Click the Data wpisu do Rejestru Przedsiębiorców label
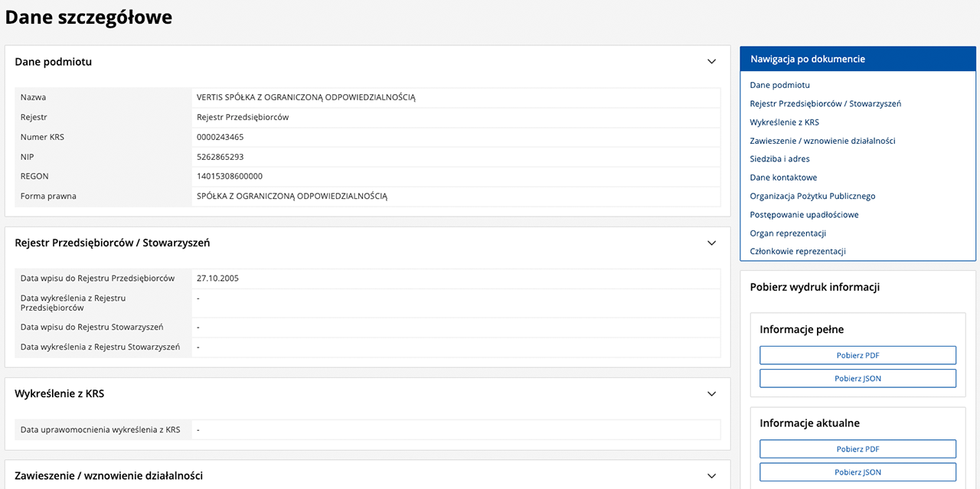 98,279
